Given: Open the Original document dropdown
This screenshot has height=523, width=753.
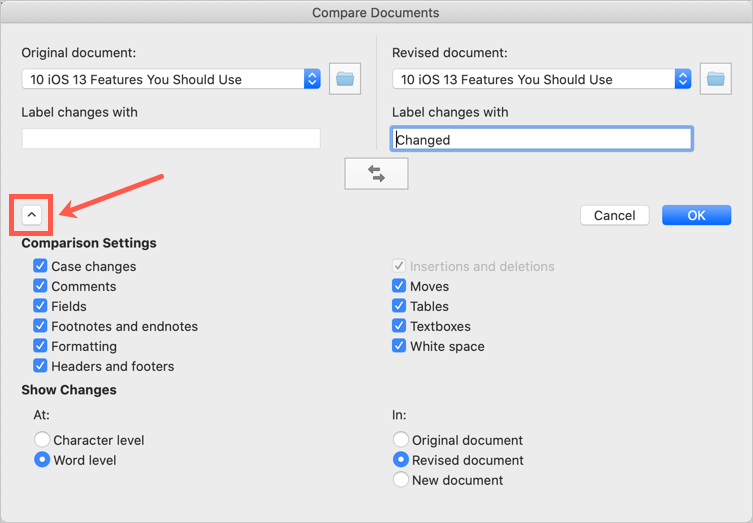Looking at the screenshot, I should (311, 79).
